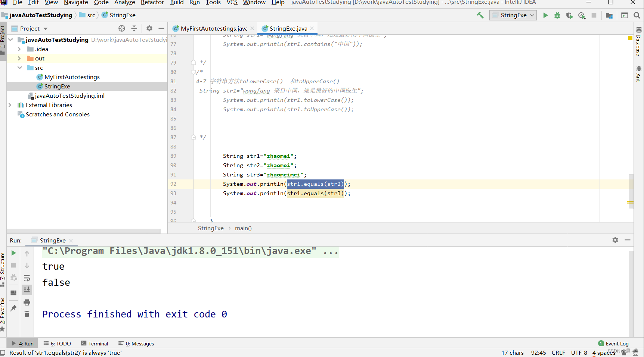Open the Terminal tool window button
The width and height of the screenshot is (644, 357).
coord(95,344)
